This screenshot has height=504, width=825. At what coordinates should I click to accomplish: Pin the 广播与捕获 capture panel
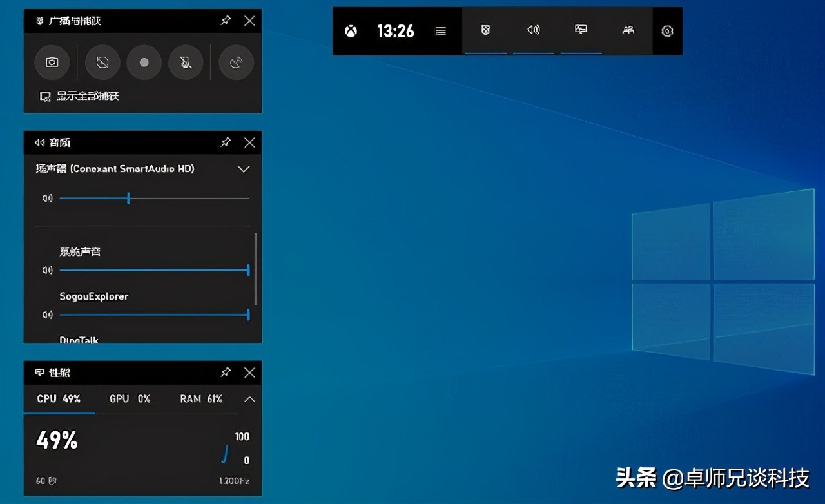[x=226, y=21]
